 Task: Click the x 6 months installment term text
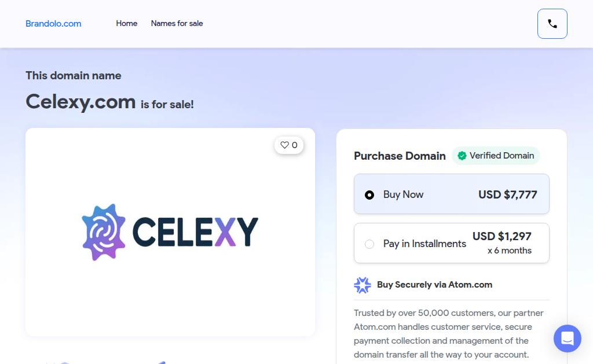point(509,251)
